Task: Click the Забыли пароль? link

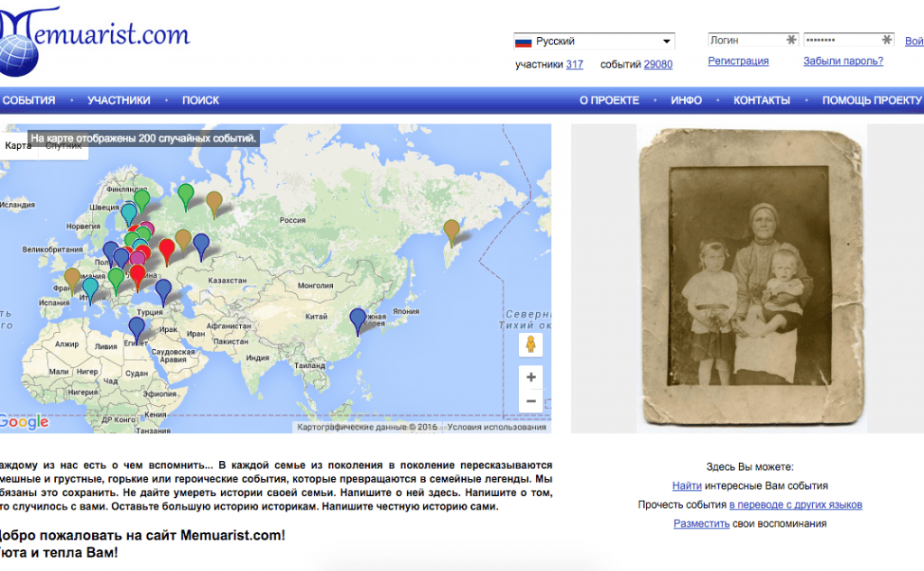Action: pos(843,61)
